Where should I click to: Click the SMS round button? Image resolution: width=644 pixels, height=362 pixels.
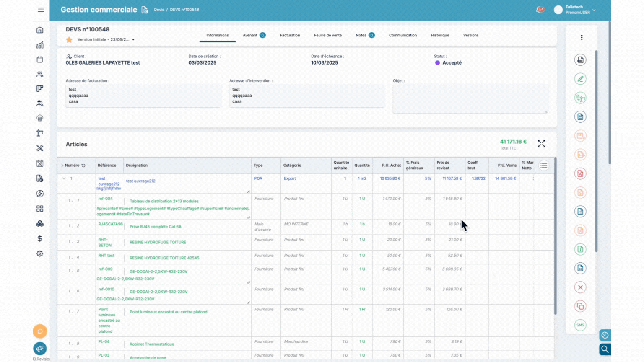click(580, 325)
